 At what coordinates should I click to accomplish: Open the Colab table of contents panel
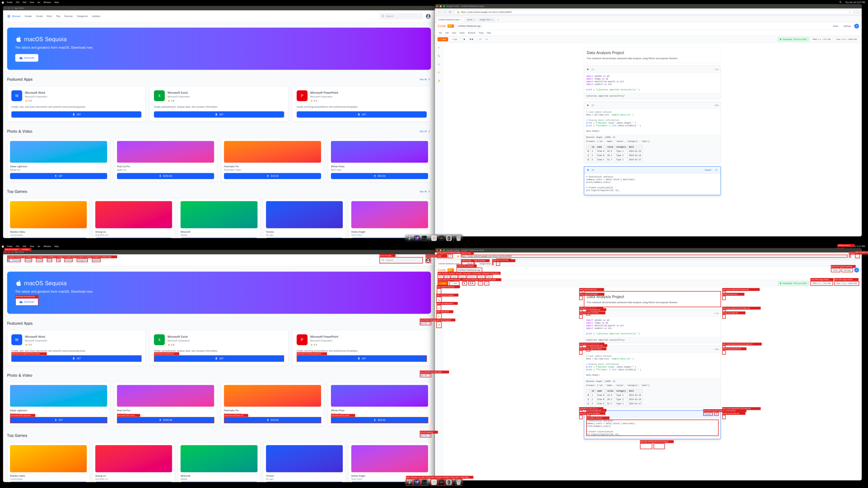439,48
